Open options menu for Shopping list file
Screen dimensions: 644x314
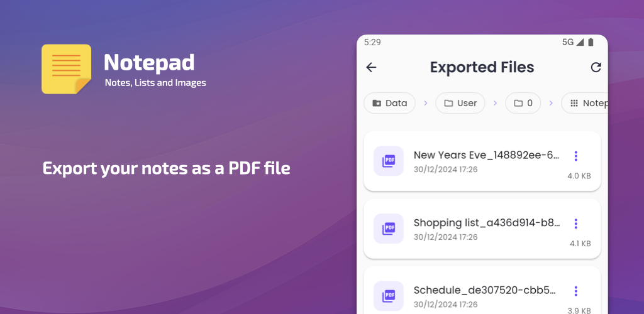pyautogui.click(x=576, y=224)
